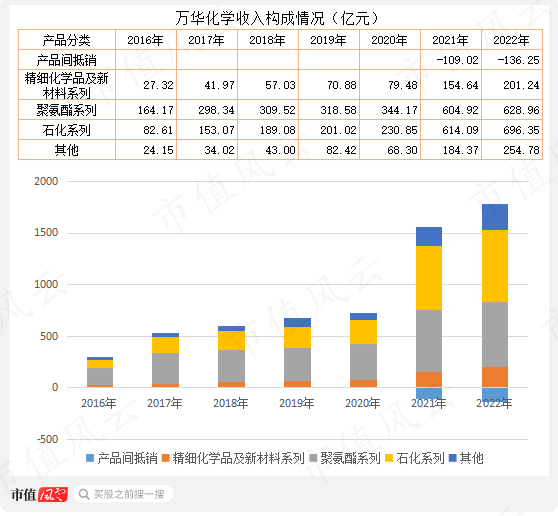This screenshot has width=558, height=516.
Task: Click the 买股之前搜一搜 search field
Action: pos(123,494)
